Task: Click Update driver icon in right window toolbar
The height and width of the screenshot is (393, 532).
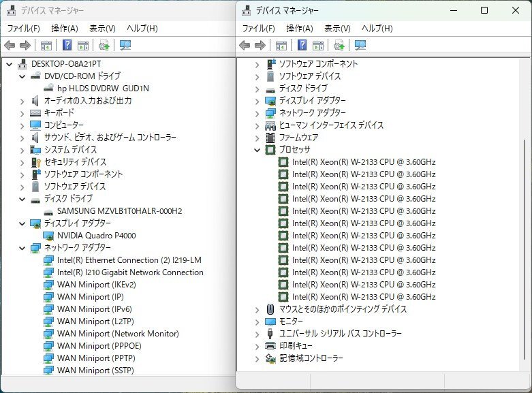Action: click(339, 45)
